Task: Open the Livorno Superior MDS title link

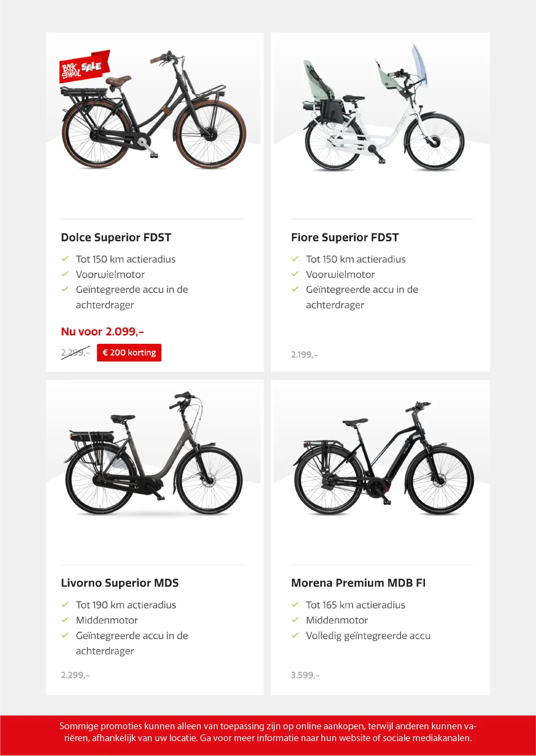Action: [119, 583]
